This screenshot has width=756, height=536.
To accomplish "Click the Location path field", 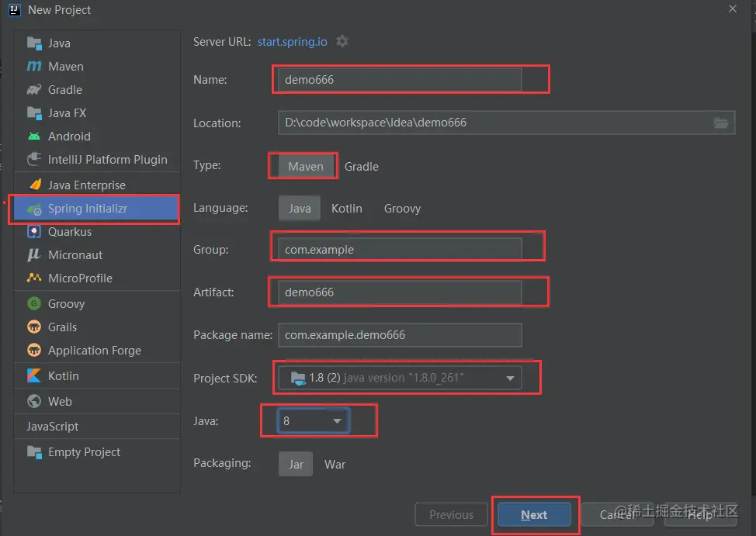I will coord(506,123).
